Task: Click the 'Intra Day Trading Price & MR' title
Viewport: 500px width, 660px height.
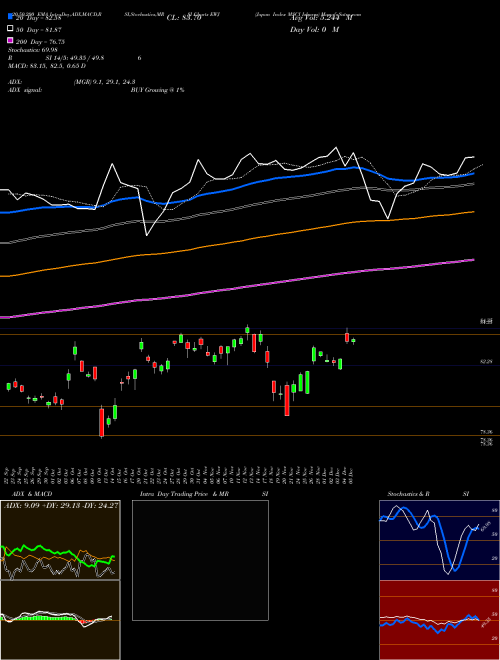Action: click(x=184, y=494)
